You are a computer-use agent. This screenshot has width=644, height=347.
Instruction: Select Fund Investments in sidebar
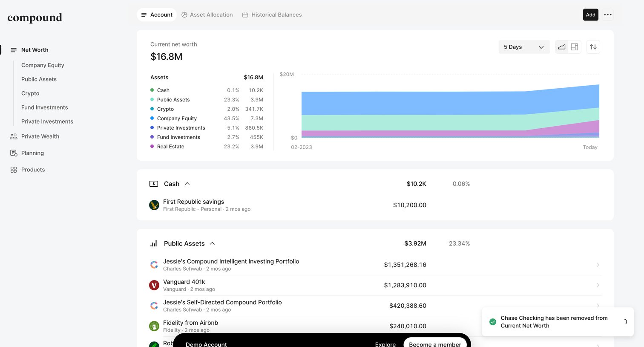point(44,107)
